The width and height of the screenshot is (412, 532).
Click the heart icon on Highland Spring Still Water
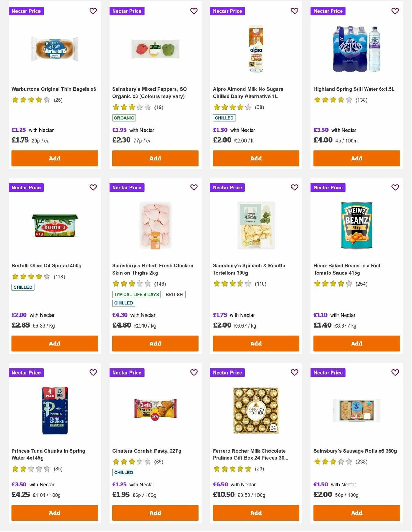click(x=394, y=11)
